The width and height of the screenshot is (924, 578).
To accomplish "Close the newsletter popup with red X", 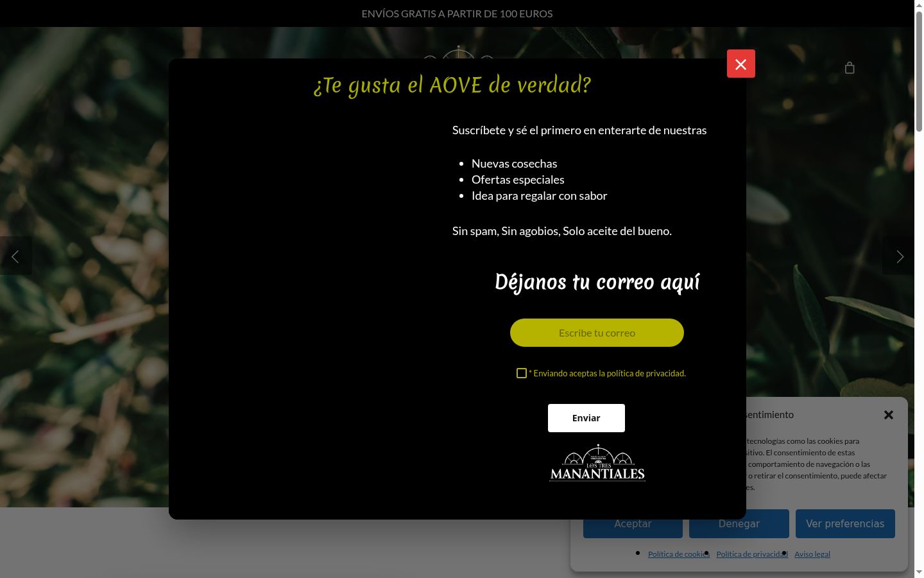I will (x=740, y=64).
